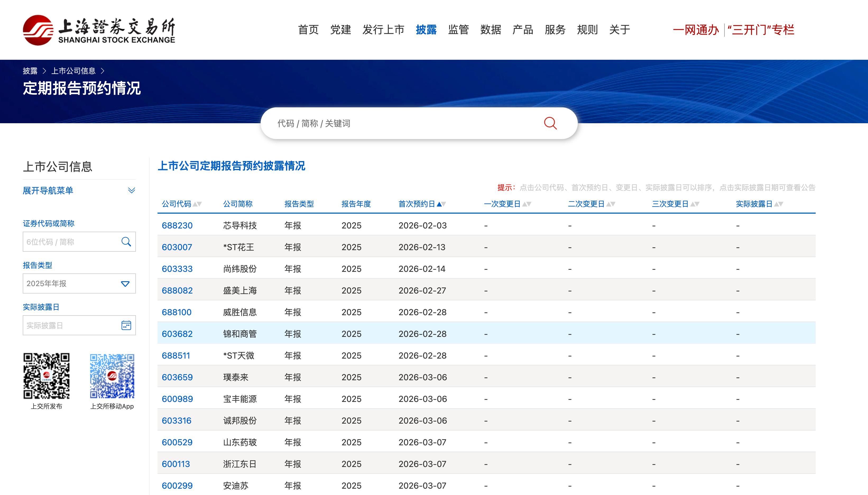Image resolution: width=868 pixels, height=495 pixels.
Task: Click the 上交所移动App QR code
Action: 112,376
